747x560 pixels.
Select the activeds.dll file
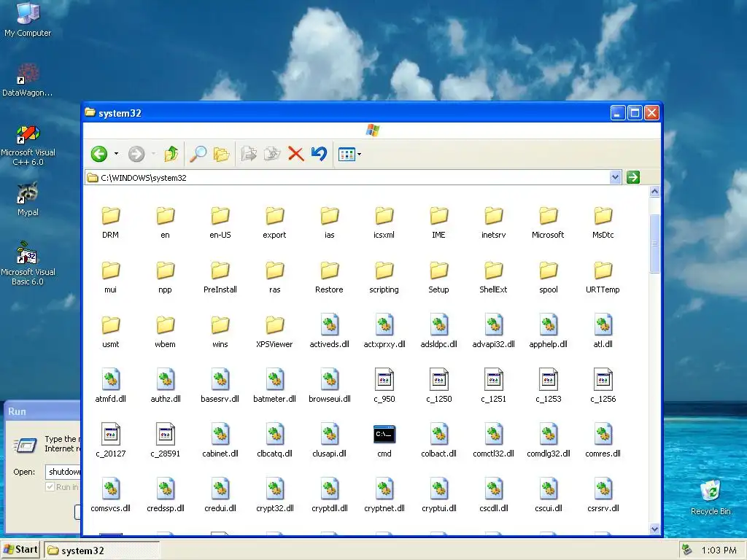coord(329,331)
